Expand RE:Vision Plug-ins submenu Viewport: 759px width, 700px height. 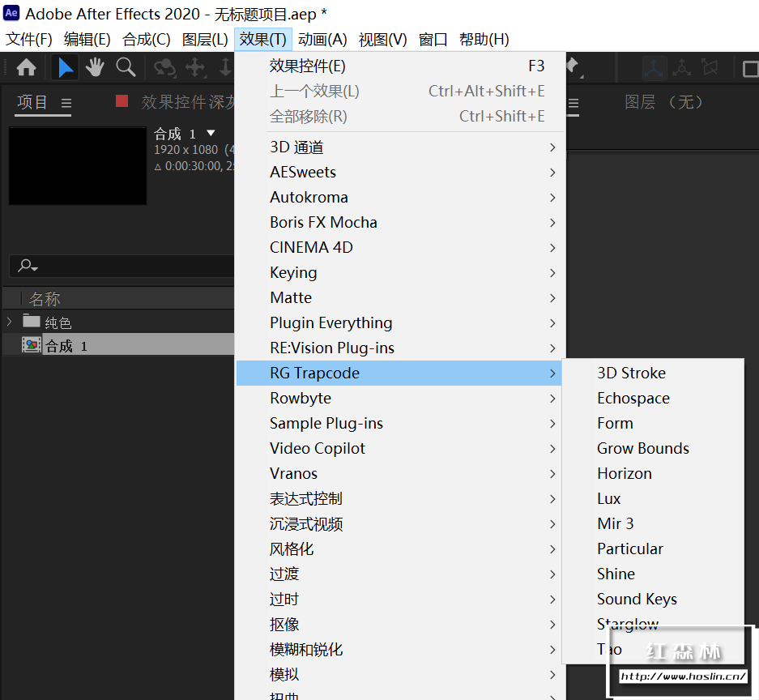tap(400, 348)
